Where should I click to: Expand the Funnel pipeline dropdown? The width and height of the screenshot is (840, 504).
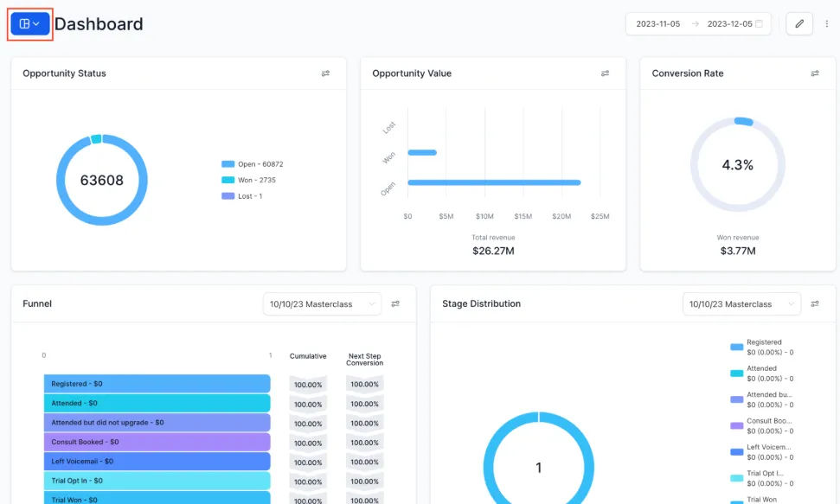322,304
